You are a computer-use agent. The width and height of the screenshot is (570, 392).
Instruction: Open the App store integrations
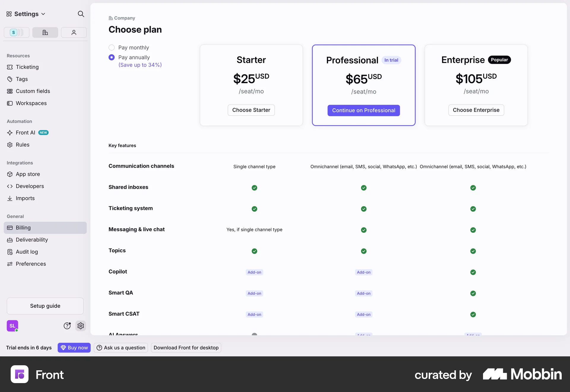coord(28,174)
